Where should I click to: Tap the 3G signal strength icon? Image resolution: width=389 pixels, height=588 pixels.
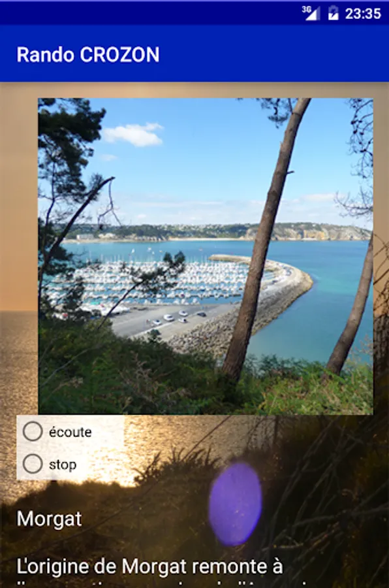tap(311, 14)
